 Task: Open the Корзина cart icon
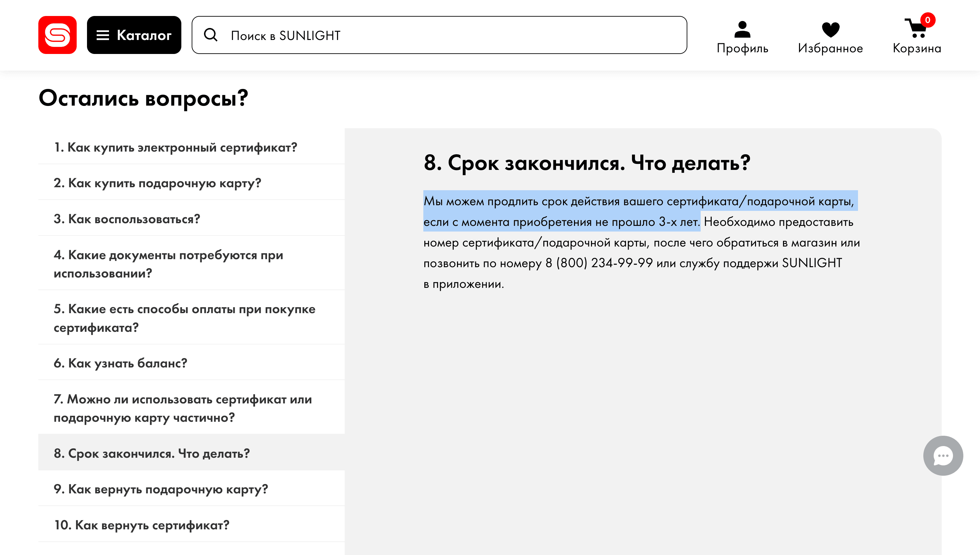(x=915, y=29)
